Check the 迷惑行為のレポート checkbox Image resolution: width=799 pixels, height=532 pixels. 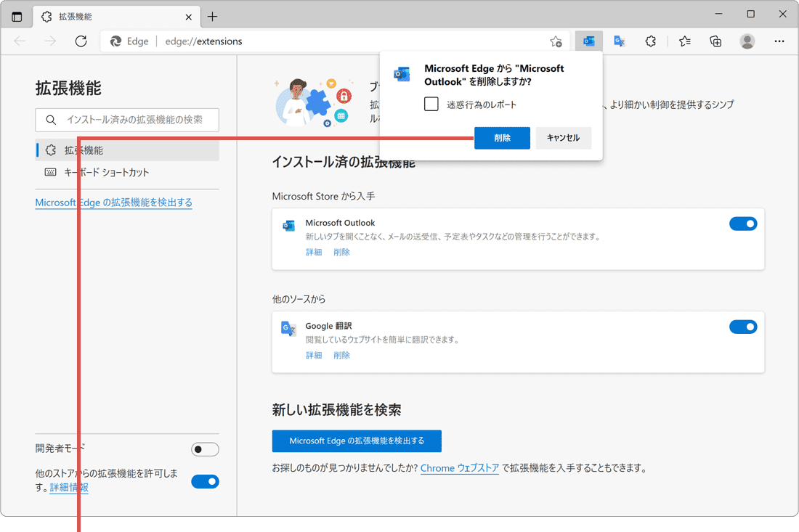point(431,105)
